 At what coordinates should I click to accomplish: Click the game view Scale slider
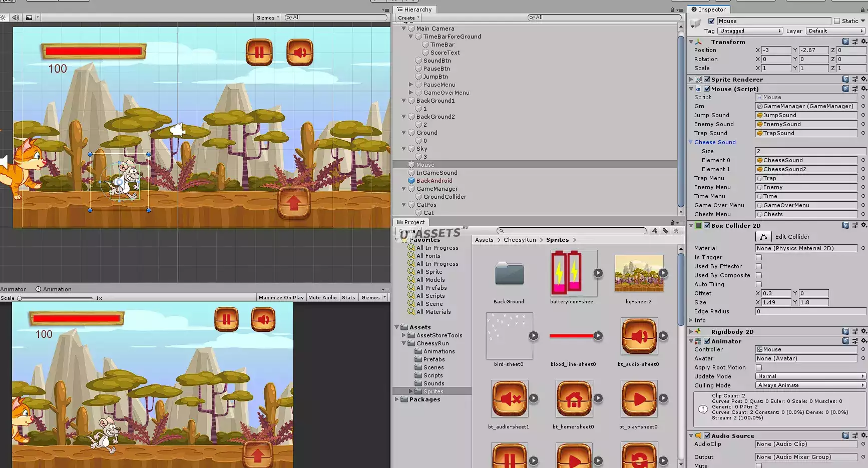click(x=55, y=298)
